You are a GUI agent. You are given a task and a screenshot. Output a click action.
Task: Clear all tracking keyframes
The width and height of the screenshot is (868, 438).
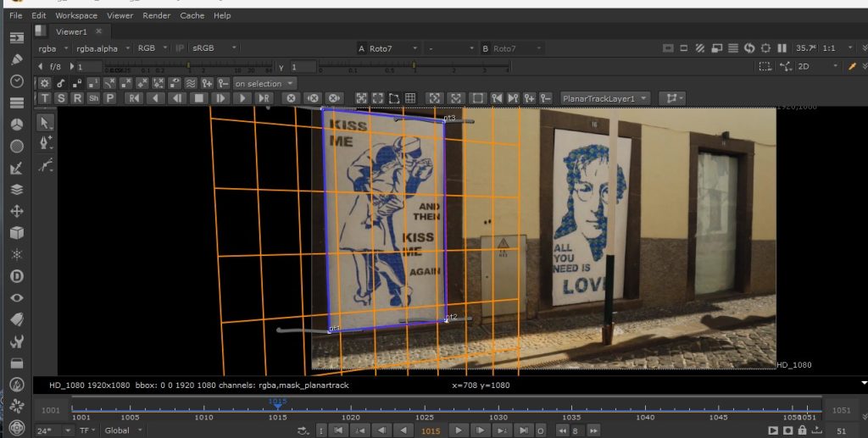[292, 98]
